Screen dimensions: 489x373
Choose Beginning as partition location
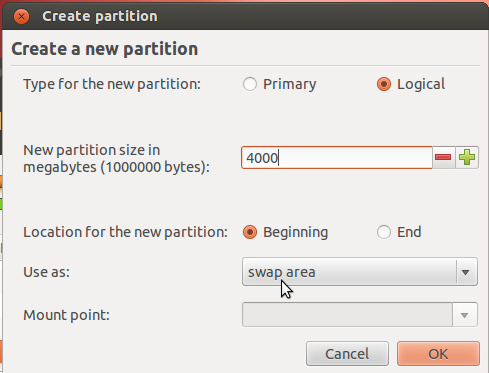(x=285, y=232)
